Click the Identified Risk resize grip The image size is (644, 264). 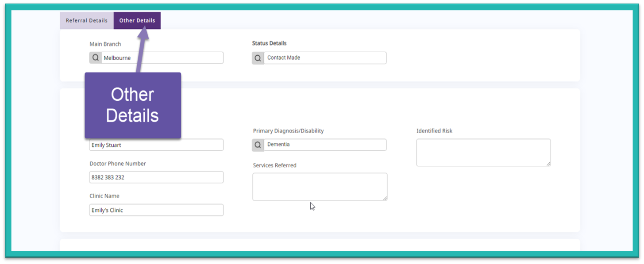[548, 164]
